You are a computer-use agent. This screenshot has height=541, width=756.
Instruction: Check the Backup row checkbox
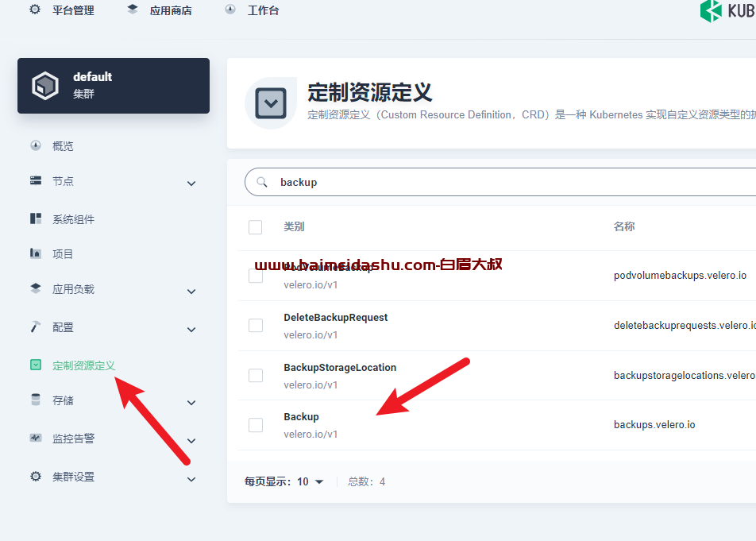(255, 425)
